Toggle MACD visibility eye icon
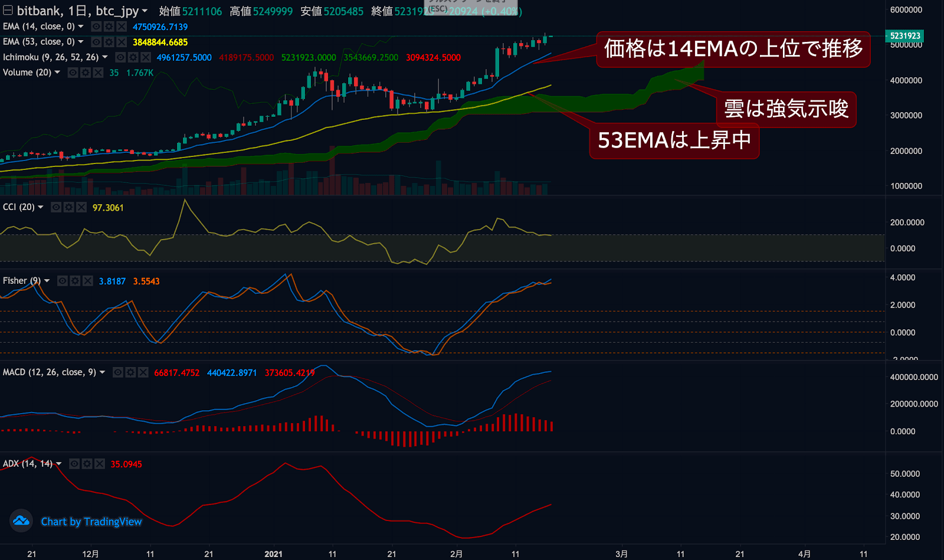Image resolution: width=944 pixels, height=560 pixels. (x=118, y=372)
